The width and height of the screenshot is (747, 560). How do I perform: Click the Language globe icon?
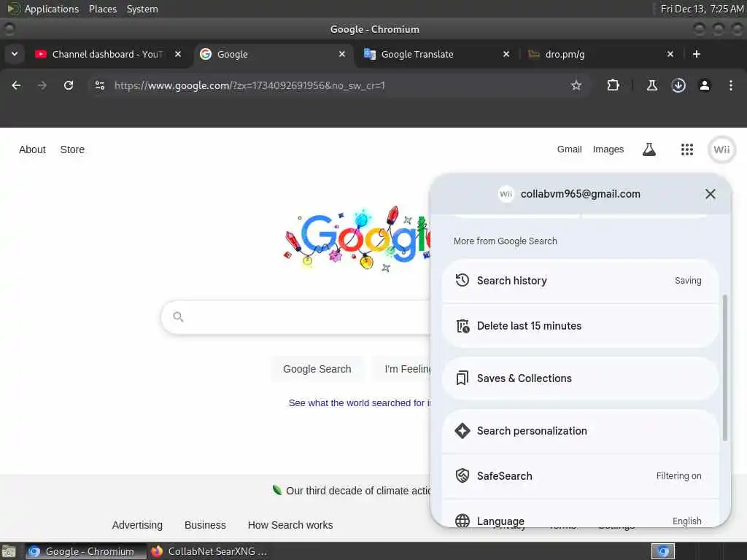pyautogui.click(x=462, y=521)
